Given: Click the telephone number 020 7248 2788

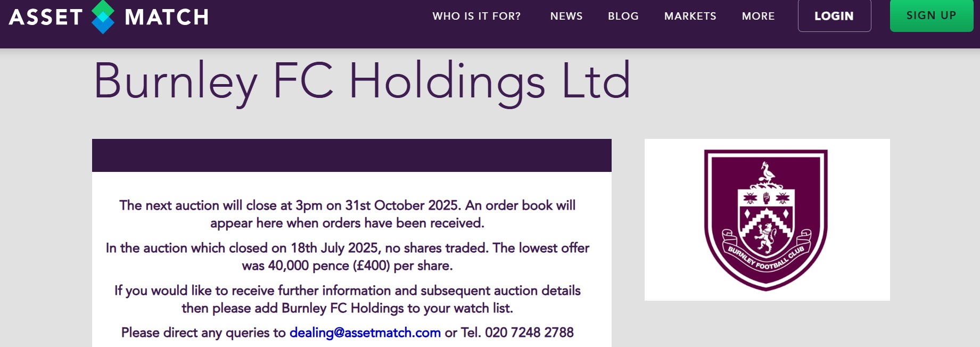Looking at the screenshot, I should tap(529, 333).
